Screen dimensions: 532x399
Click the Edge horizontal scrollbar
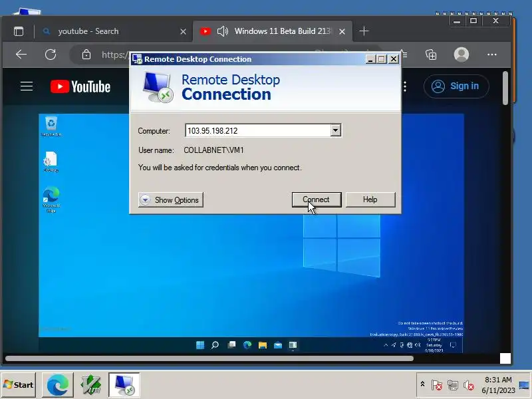click(x=209, y=358)
